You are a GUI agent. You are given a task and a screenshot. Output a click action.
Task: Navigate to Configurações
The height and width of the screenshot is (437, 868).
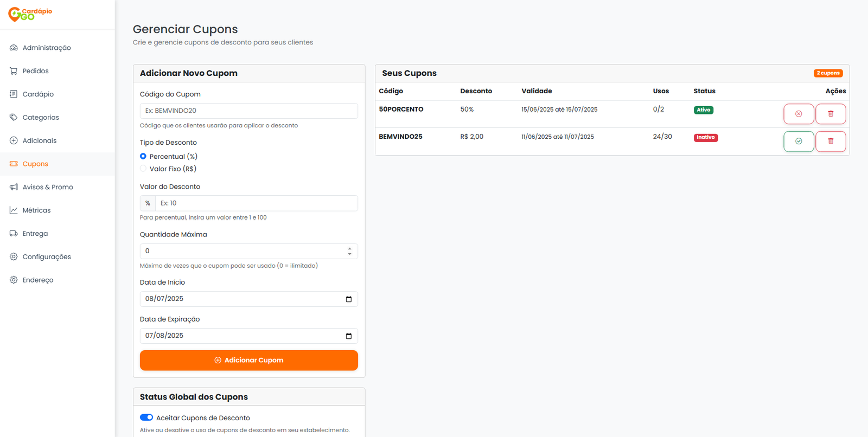coord(47,257)
